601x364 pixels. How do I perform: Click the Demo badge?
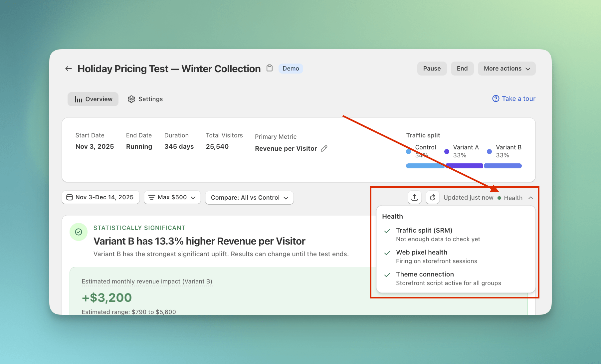coord(291,69)
